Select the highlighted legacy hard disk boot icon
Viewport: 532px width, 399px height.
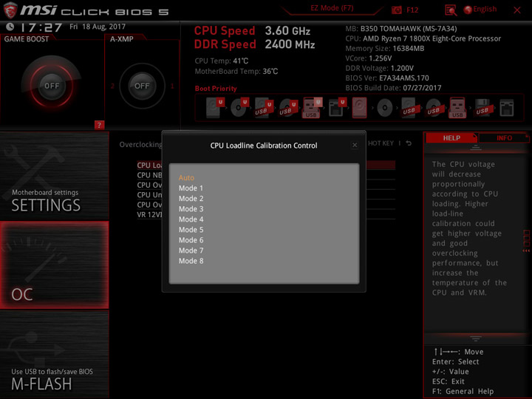coord(359,108)
